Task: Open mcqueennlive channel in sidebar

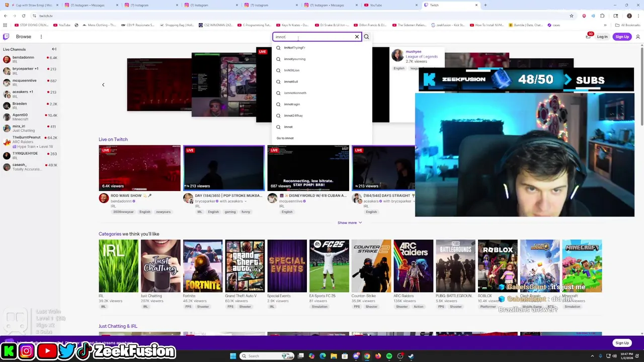Action: (x=30, y=82)
